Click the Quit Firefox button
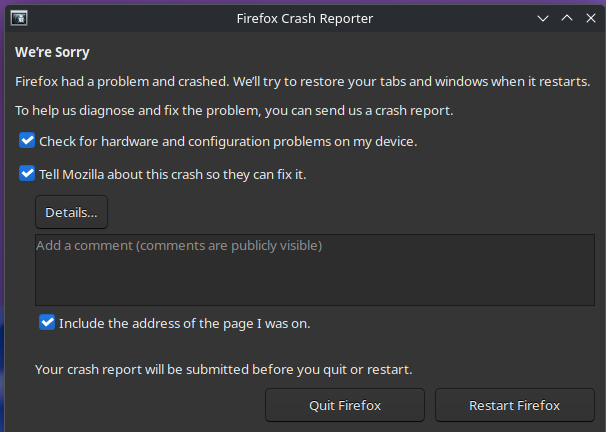 pyautogui.click(x=345, y=405)
